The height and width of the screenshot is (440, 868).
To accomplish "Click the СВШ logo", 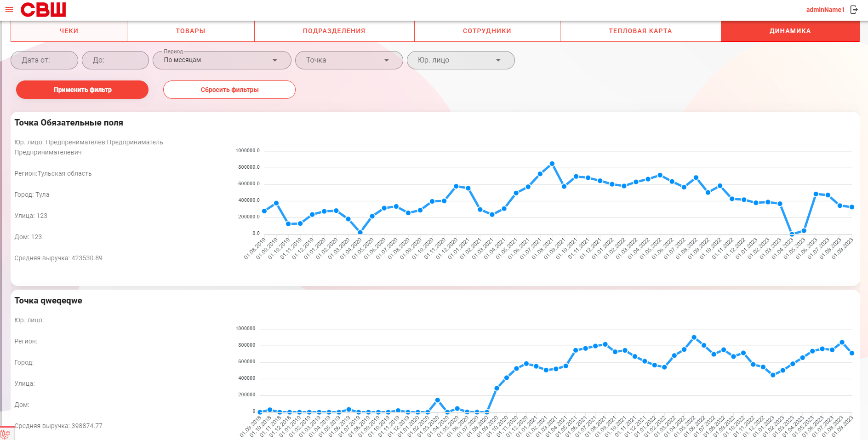I will (x=43, y=10).
